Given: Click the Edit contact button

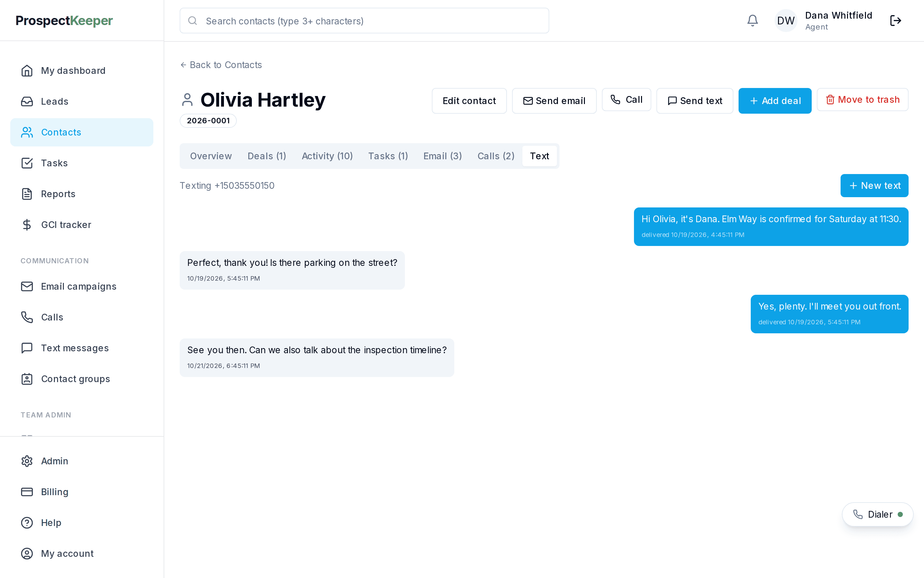Looking at the screenshot, I should click(x=469, y=101).
